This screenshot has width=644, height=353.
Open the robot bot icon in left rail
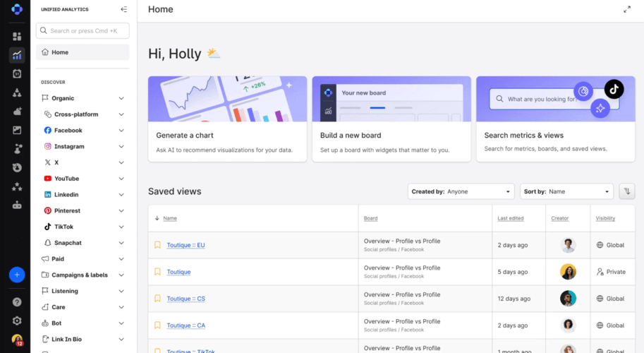pyautogui.click(x=17, y=205)
